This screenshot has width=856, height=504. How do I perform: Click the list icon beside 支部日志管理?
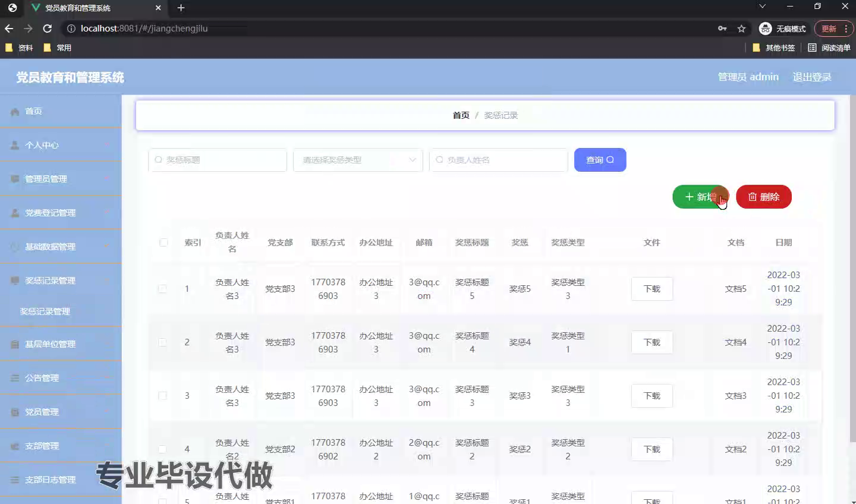click(x=15, y=480)
